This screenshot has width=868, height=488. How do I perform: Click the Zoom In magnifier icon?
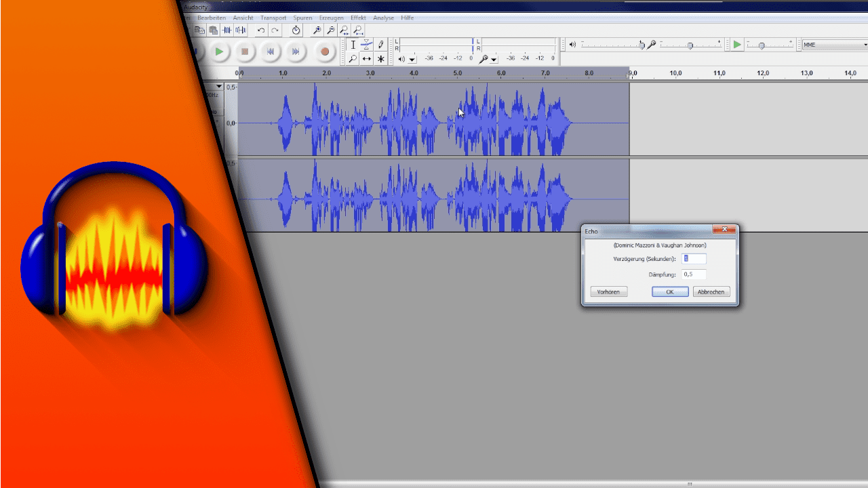(x=317, y=30)
